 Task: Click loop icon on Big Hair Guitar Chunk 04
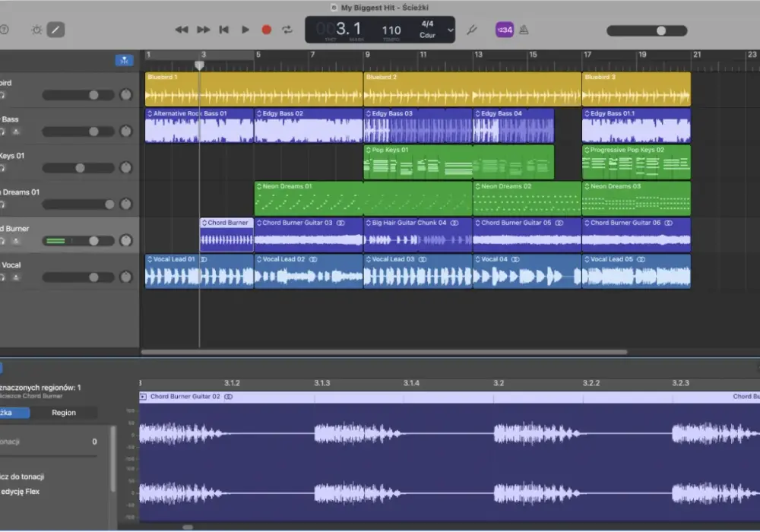(x=454, y=223)
